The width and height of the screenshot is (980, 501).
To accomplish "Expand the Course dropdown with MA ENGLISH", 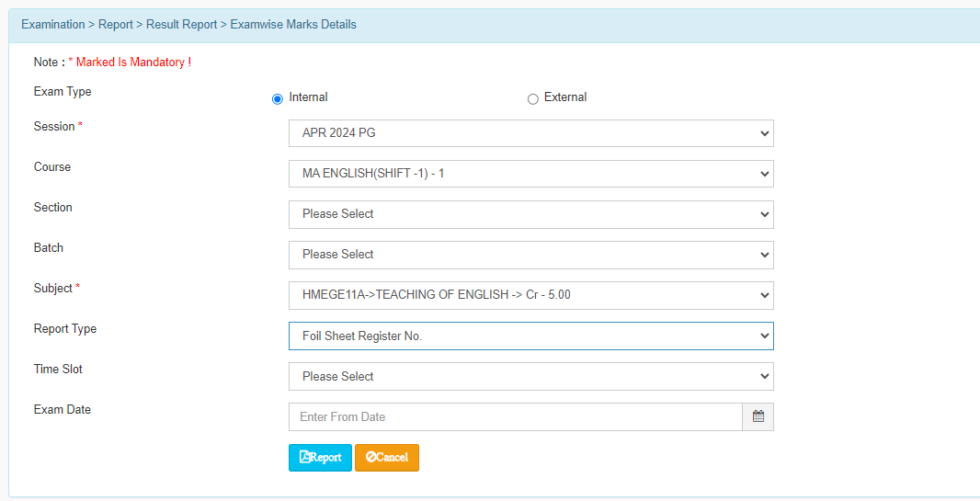I will coord(530,174).
